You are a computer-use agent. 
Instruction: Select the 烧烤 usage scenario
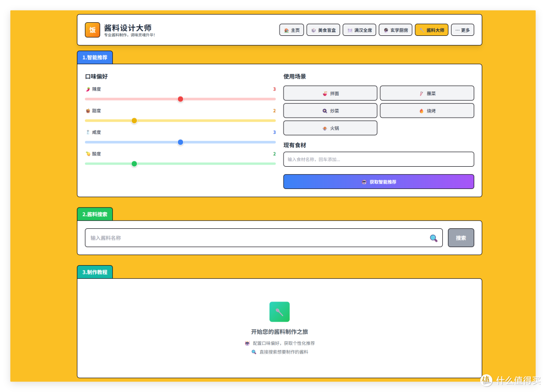pos(427,111)
